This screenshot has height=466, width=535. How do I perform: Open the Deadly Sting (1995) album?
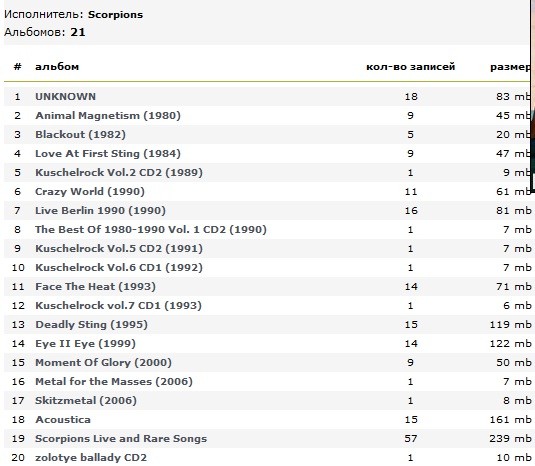[91, 324]
